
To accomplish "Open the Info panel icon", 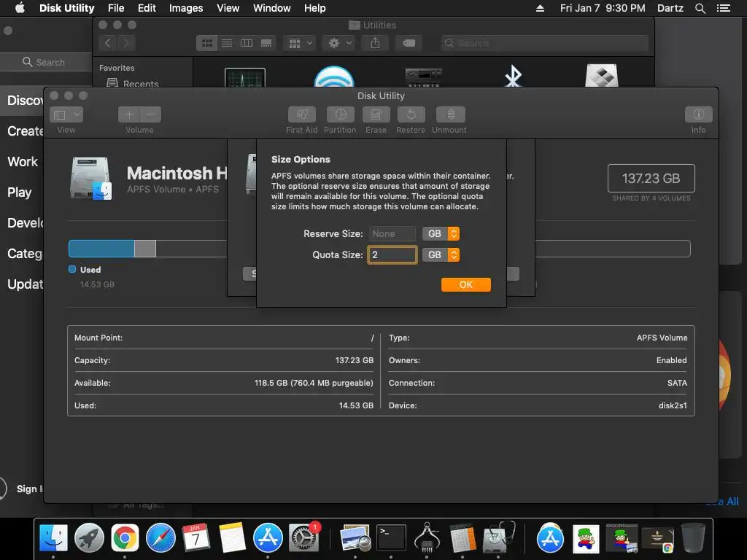I will click(698, 114).
